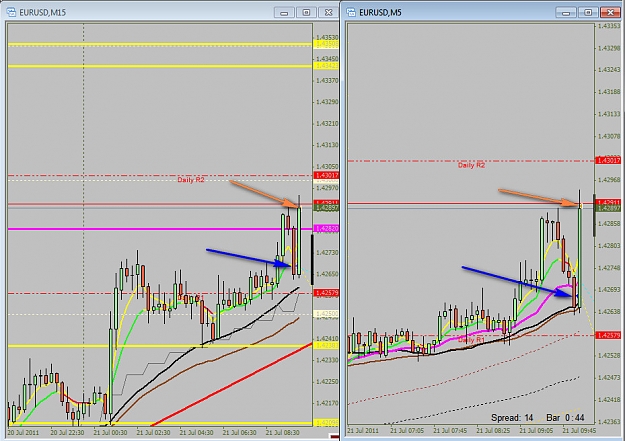The image size is (625, 441).
Task: Select the EURUSD,M5 title bar text
Action: [380, 13]
